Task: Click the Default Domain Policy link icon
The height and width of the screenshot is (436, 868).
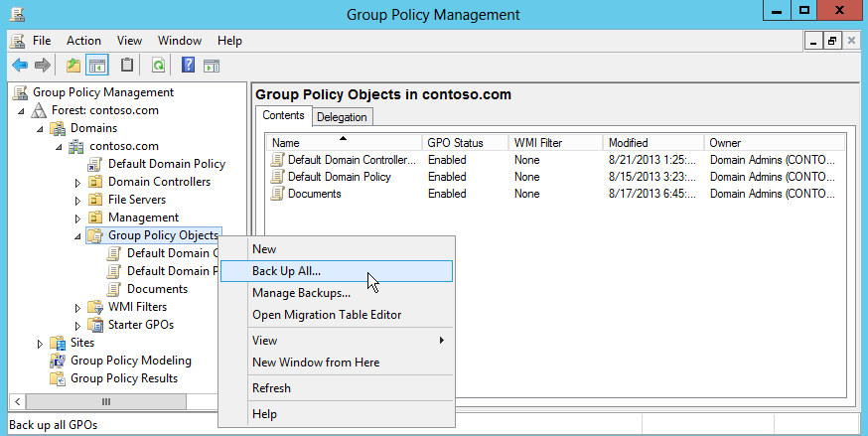Action: [x=95, y=164]
